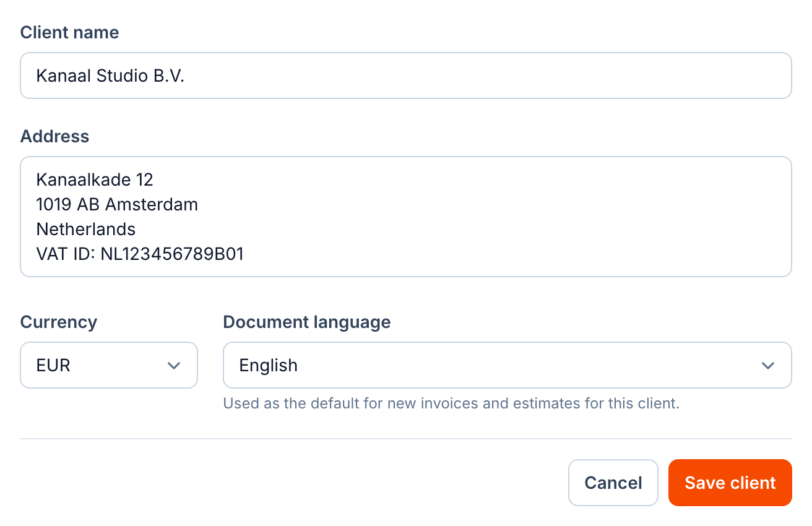Viewport: 812px width, 526px height.
Task: Click the VAT ID line in Address
Action: 140,254
